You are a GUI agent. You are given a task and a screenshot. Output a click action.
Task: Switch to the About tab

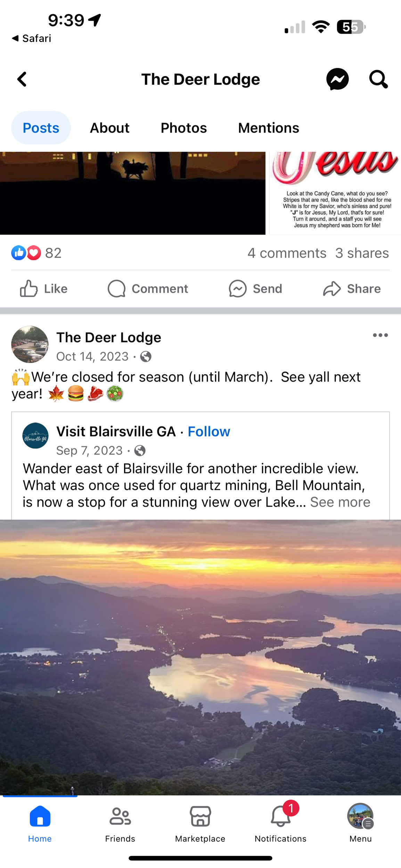[x=109, y=128]
